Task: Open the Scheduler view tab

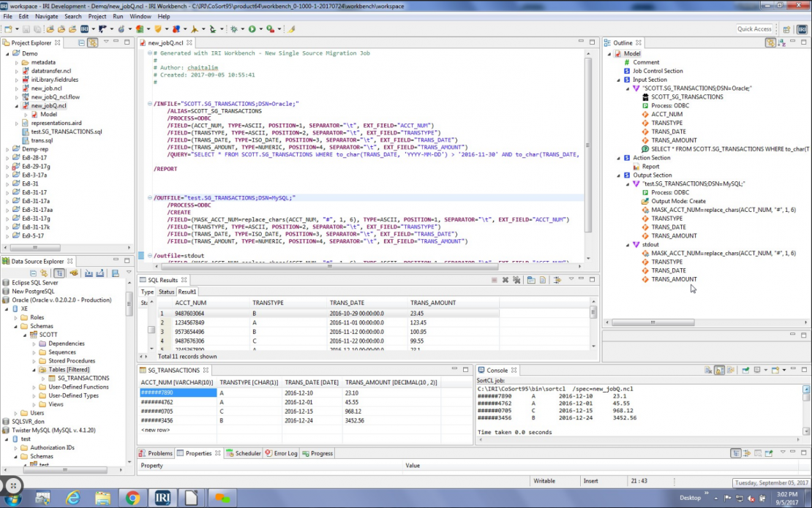Action: coord(244,453)
